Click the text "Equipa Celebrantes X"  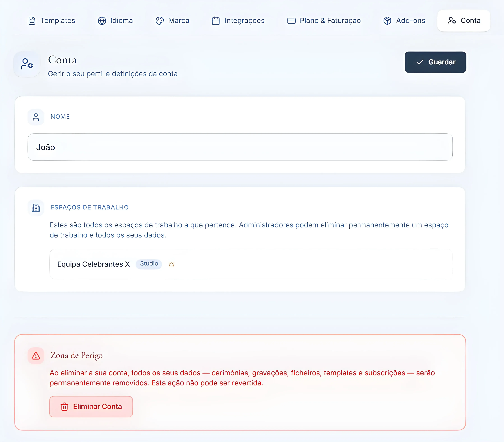pos(93,264)
